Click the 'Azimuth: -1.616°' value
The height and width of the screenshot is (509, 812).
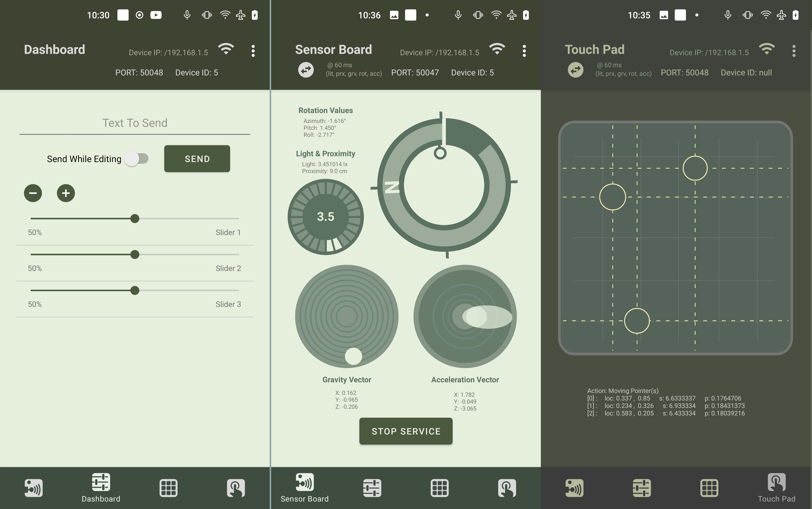tap(325, 121)
